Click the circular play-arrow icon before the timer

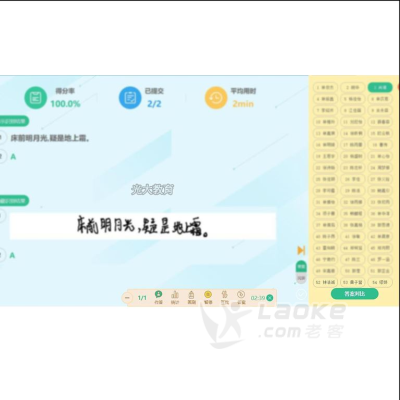coord(241,295)
